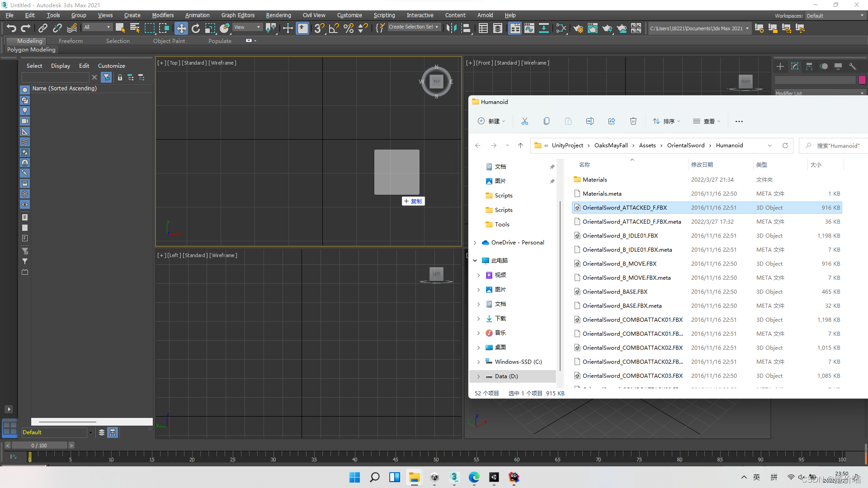Screen dimensions: 868x488
Task: Click the Align tool icon
Action: click(466, 28)
